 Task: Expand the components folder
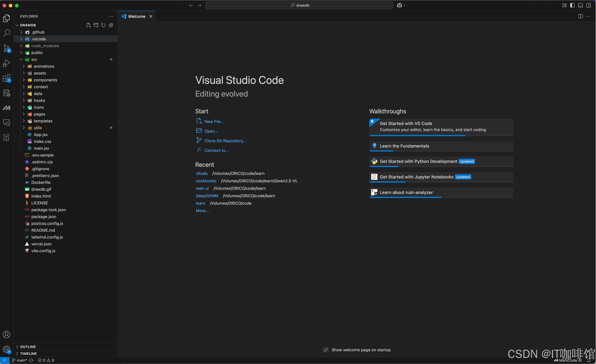click(45, 80)
